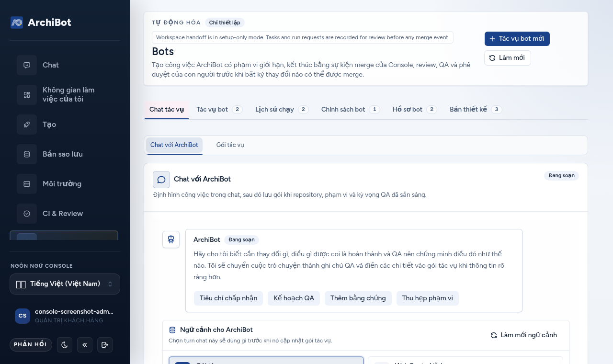Click the Bots page heading

point(163,51)
